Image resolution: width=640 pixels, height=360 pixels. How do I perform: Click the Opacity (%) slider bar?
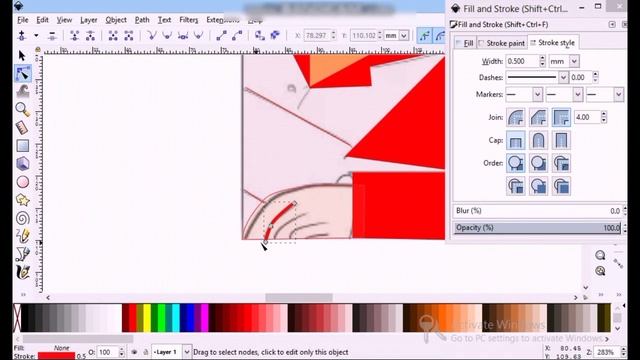click(x=537, y=228)
